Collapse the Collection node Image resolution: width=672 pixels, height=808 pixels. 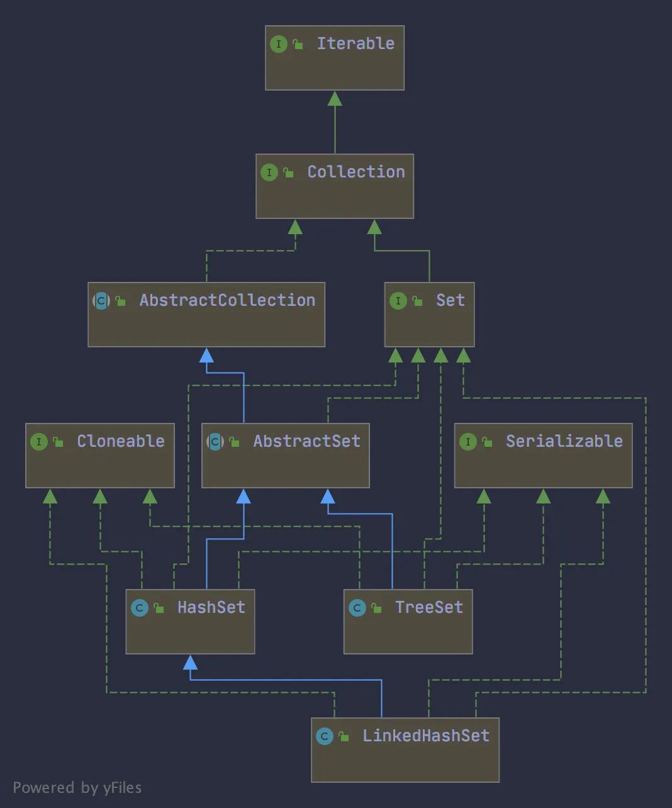click(x=335, y=186)
